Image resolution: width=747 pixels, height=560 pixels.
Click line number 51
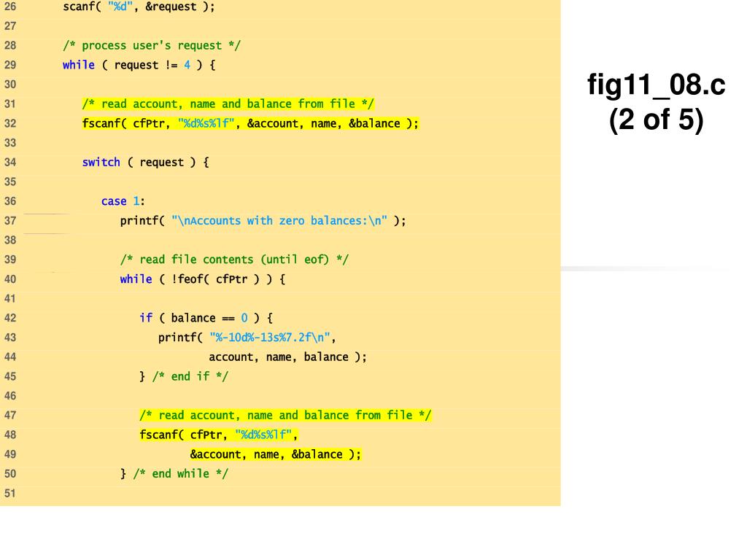[10, 494]
